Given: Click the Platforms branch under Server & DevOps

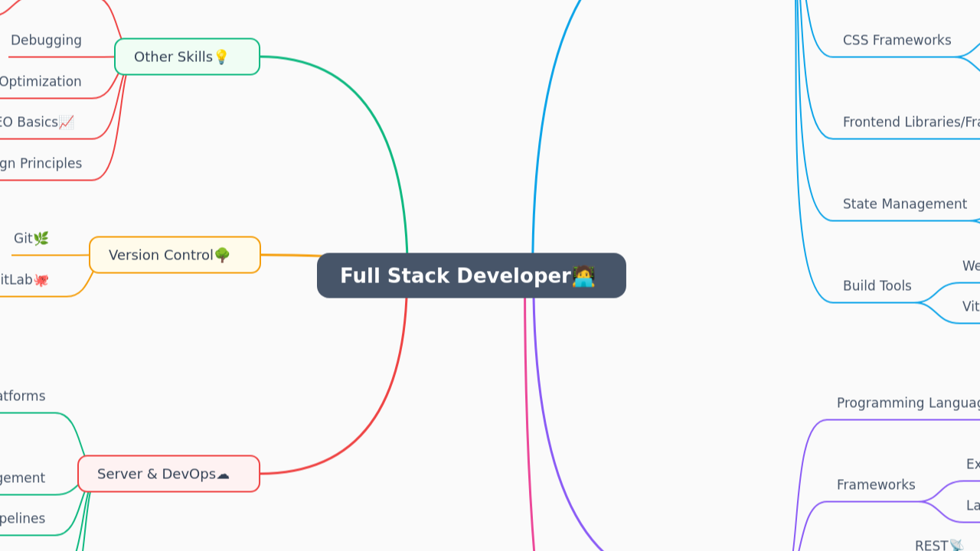Looking at the screenshot, I should [x=23, y=396].
